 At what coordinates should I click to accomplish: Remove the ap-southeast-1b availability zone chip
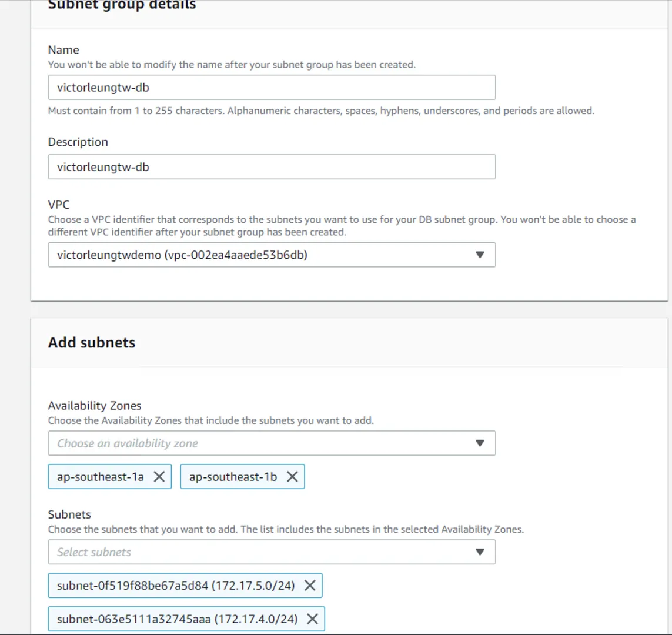click(292, 477)
